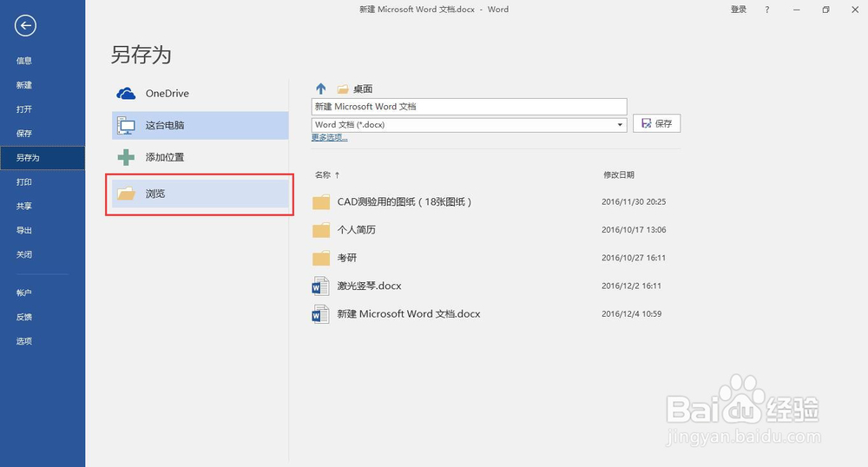The width and height of the screenshot is (868, 467).
Task: Click the 保存 button beside file type
Action: (656, 123)
